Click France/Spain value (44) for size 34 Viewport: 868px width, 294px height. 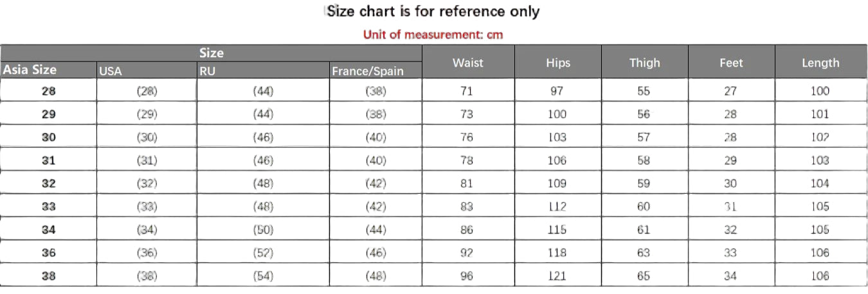375,230
